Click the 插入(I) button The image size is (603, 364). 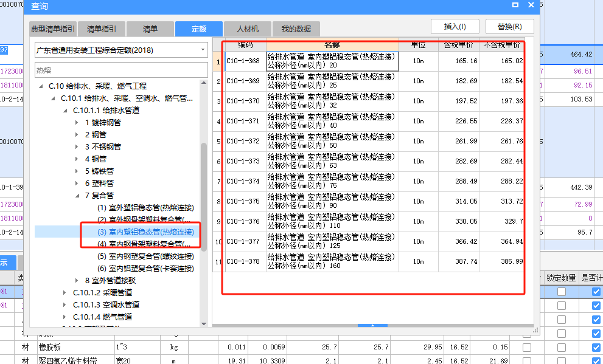tap(455, 27)
